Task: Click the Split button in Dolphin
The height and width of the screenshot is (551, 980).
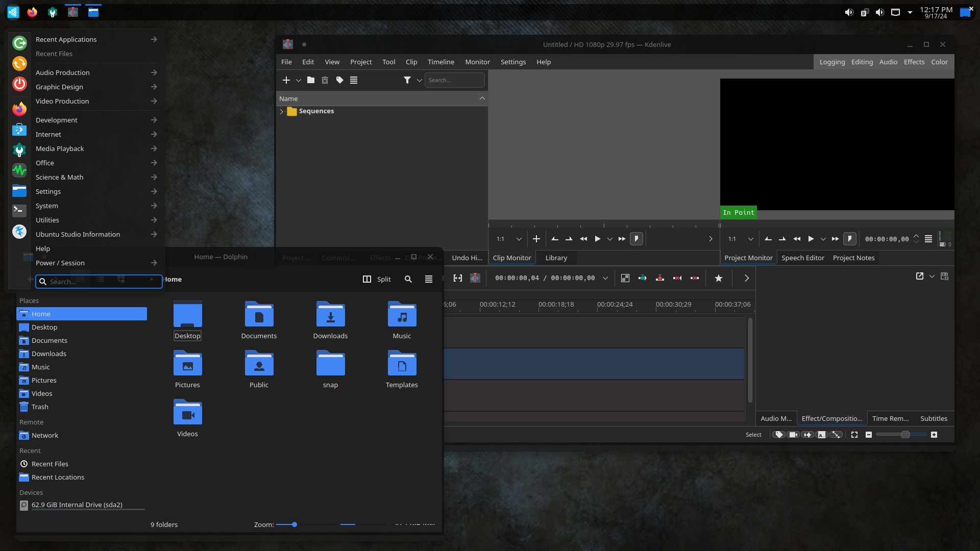Action: point(377,279)
